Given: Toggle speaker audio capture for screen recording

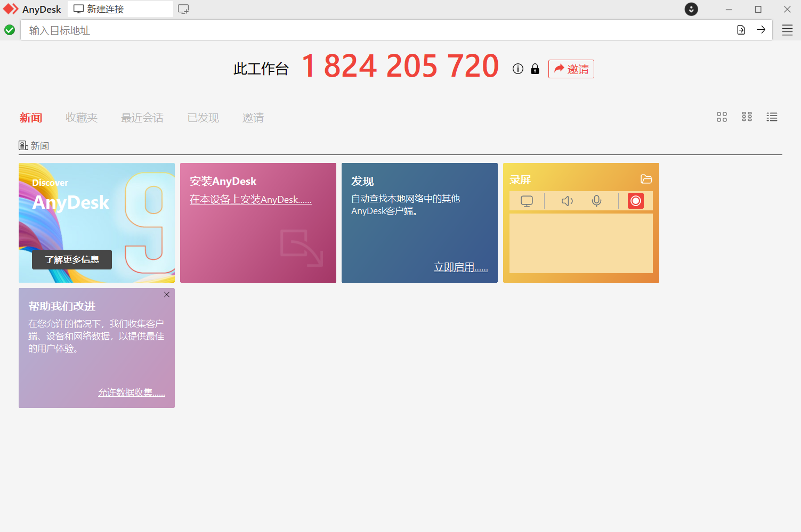Looking at the screenshot, I should pyautogui.click(x=567, y=201).
